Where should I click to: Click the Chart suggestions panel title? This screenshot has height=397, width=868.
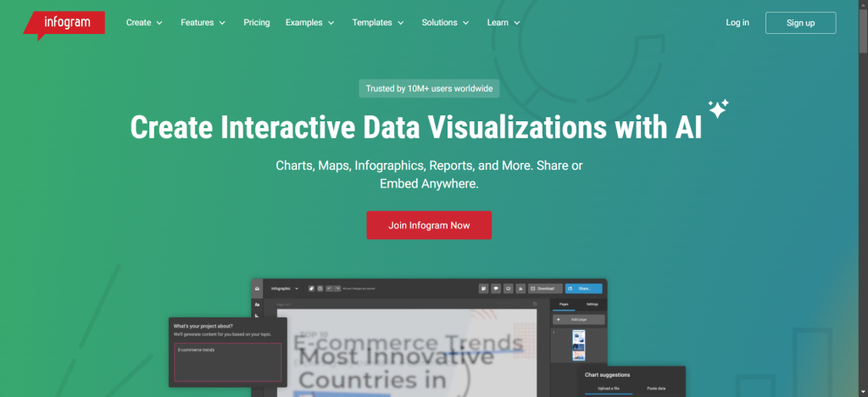pos(607,375)
